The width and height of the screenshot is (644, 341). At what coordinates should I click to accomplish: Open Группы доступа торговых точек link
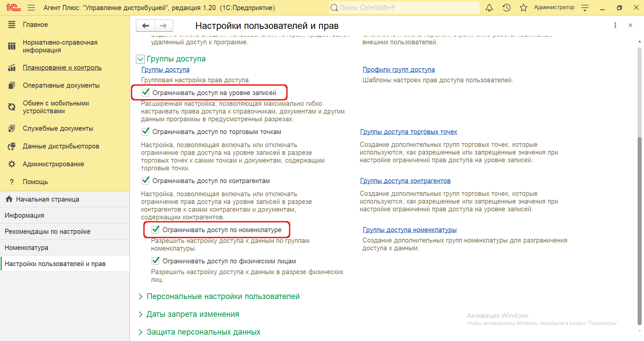[x=408, y=132]
